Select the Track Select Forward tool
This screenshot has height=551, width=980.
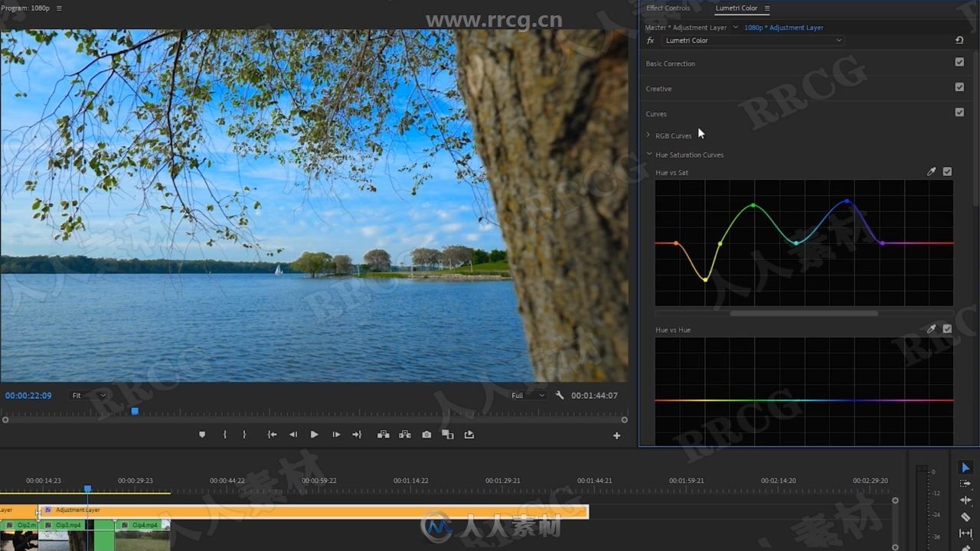965,484
